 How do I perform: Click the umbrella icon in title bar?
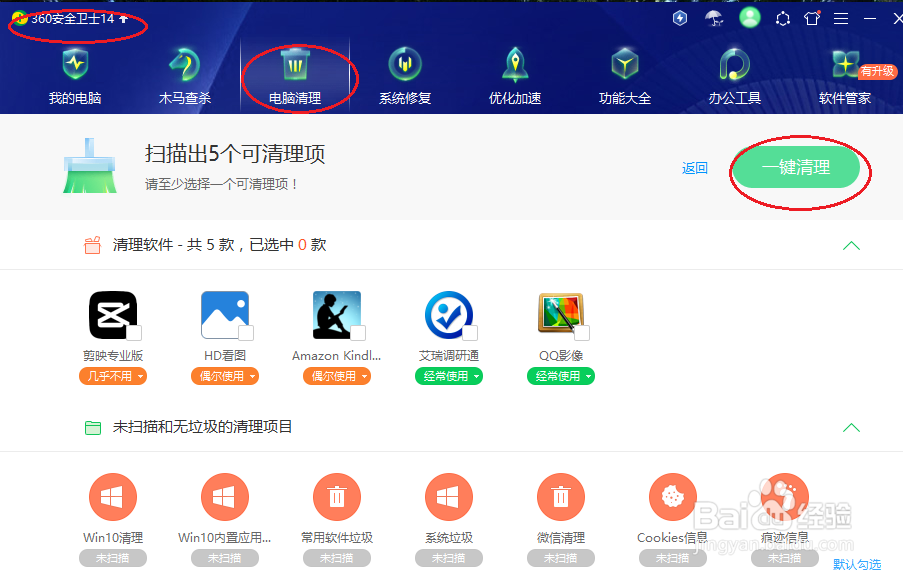point(714,18)
